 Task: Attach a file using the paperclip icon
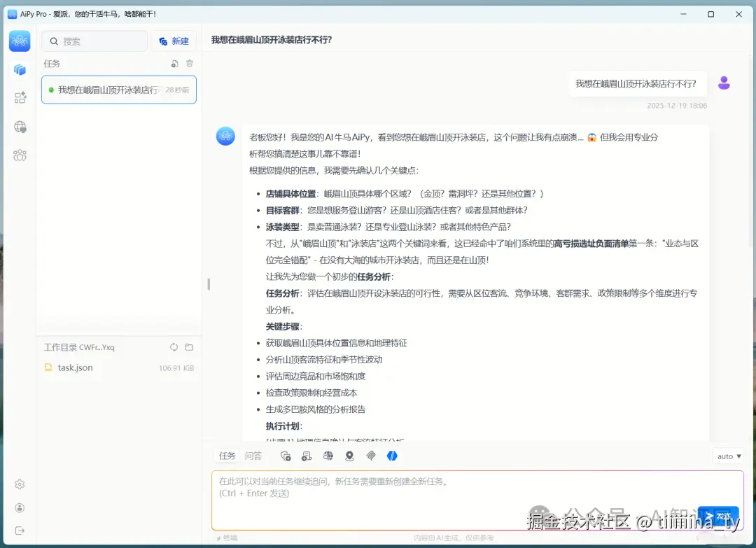(x=371, y=456)
